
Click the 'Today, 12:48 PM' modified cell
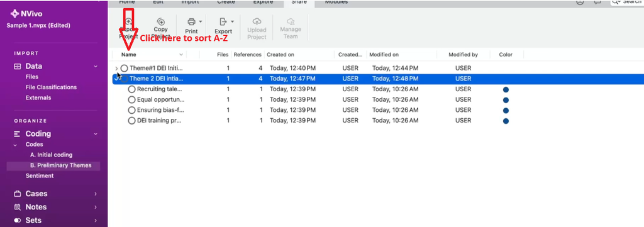(396, 79)
